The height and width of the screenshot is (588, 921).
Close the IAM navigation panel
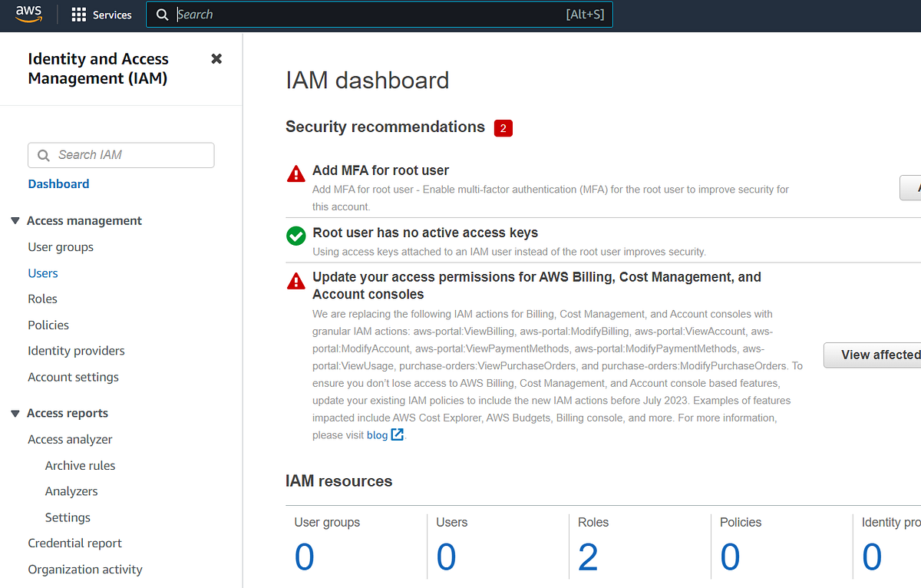pos(216,58)
